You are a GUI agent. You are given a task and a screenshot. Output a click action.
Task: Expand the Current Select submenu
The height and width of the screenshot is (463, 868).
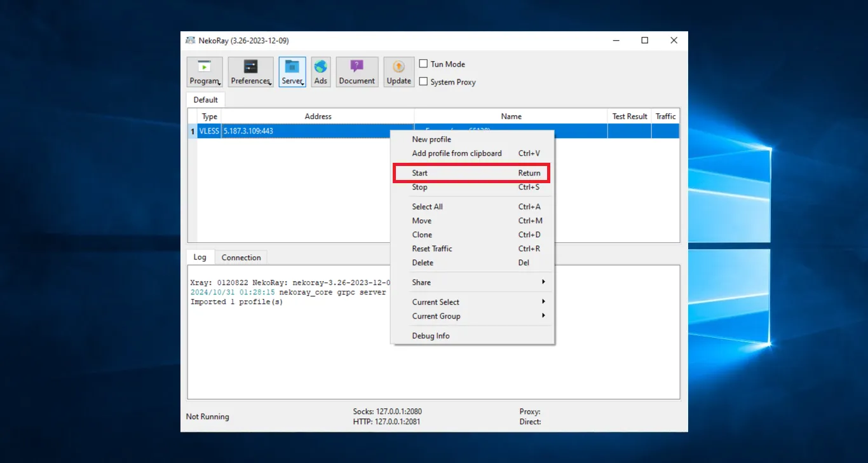[x=473, y=302]
